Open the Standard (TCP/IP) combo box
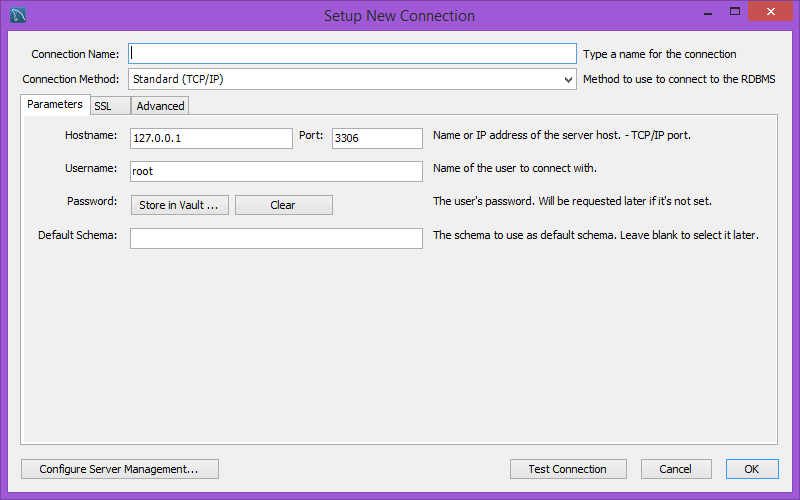Image resolution: width=800 pixels, height=500 pixels. pyautogui.click(x=352, y=79)
